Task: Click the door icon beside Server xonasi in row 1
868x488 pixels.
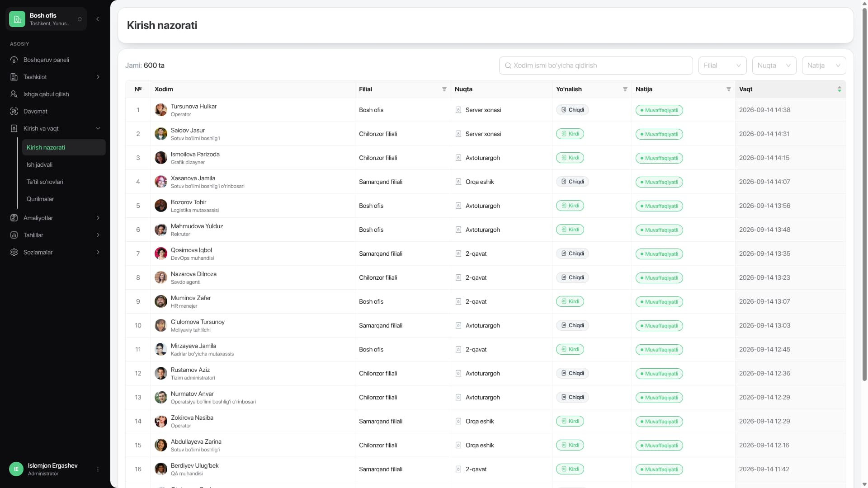Action: 458,110
